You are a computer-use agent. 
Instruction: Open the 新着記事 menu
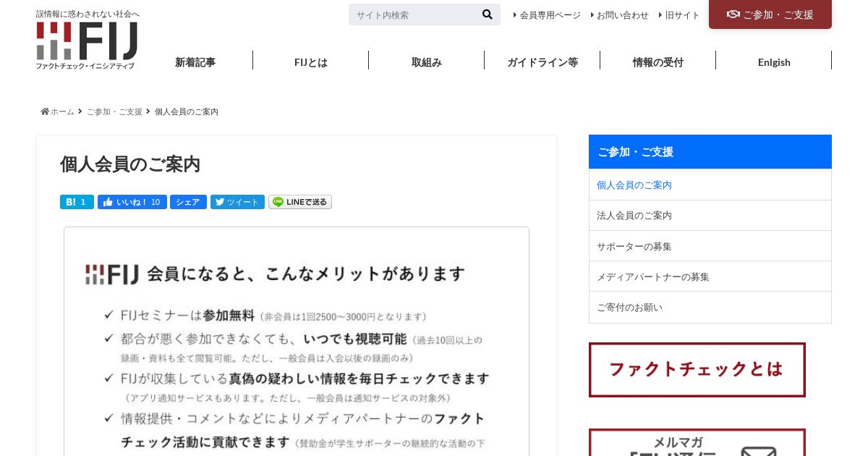coord(195,62)
